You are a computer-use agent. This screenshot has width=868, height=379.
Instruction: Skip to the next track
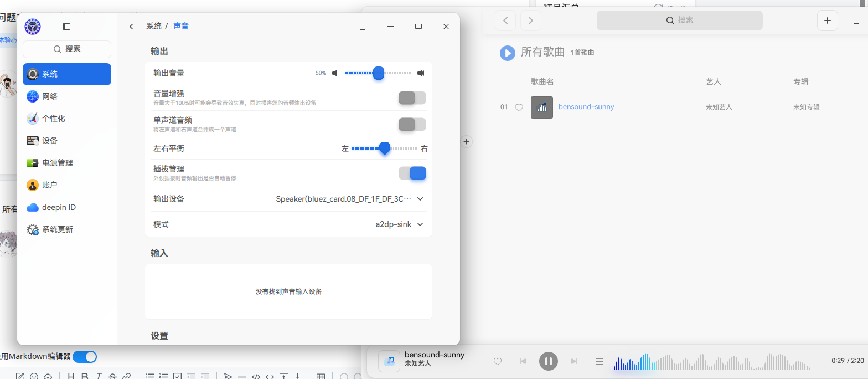(574, 361)
